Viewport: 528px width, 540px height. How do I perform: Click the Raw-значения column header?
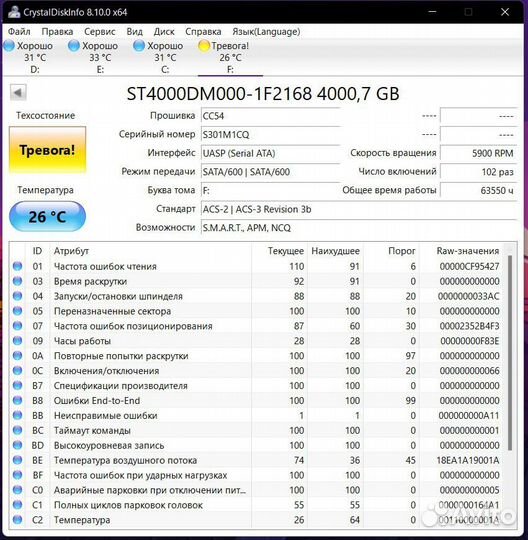[x=468, y=251]
